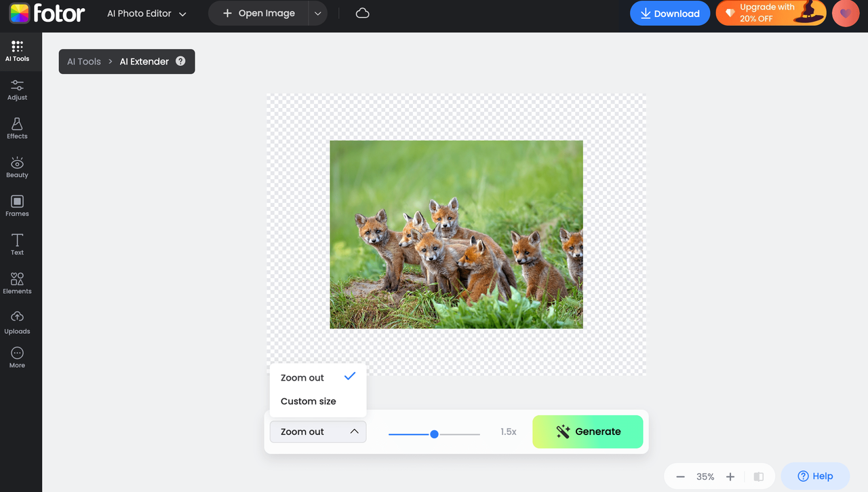Toggle the split view comparison icon
The height and width of the screenshot is (492, 868).
pos(759,476)
